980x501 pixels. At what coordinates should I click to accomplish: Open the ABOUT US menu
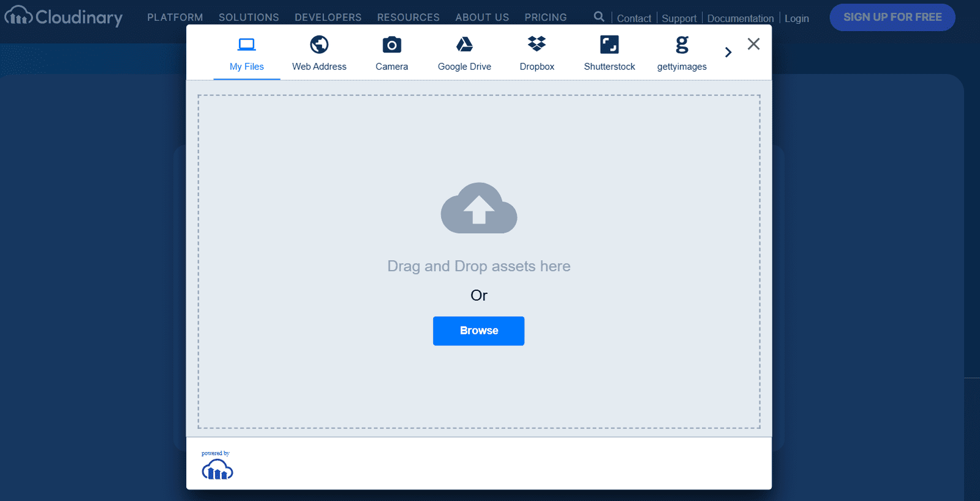[x=482, y=17]
